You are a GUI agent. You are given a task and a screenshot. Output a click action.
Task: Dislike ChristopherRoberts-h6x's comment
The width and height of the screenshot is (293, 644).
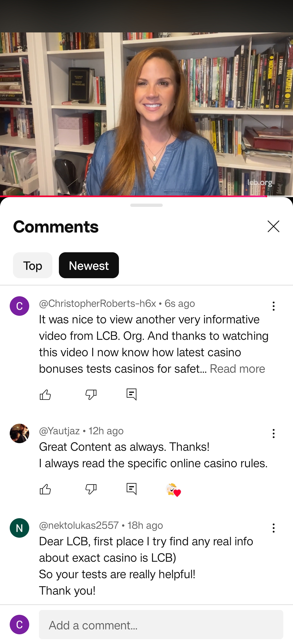pos(91,395)
